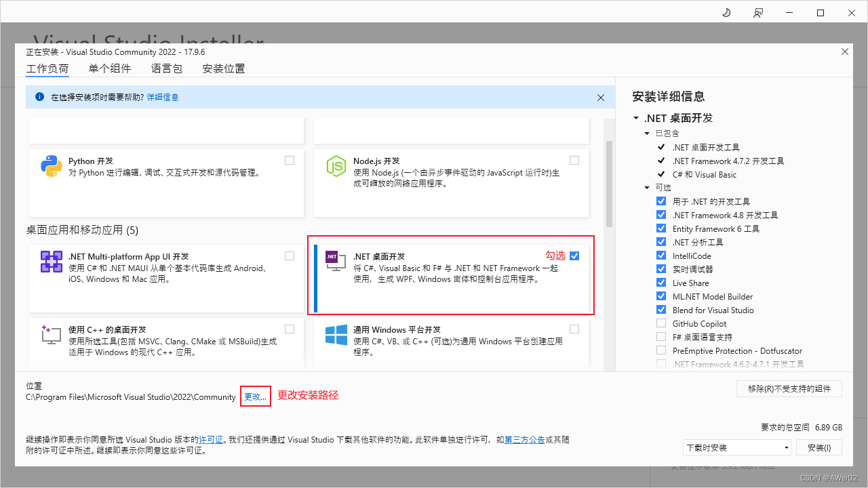Uncheck the Live Share option
Viewport: 868px width, 488px height.
tap(661, 283)
